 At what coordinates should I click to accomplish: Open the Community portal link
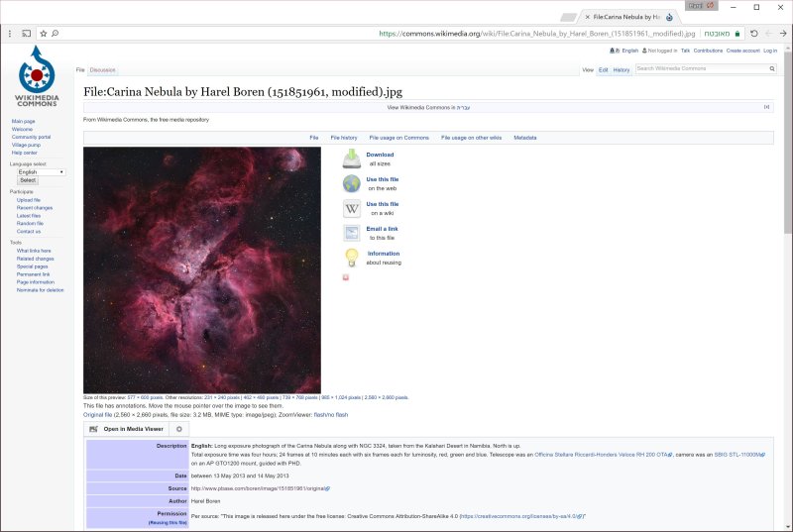click(x=31, y=137)
